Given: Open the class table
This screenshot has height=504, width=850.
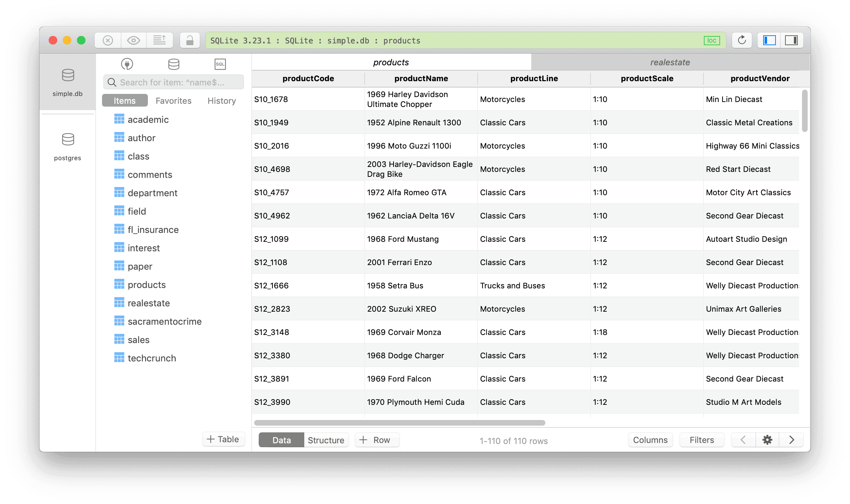Looking at the screenshot, I should [132, 156].
